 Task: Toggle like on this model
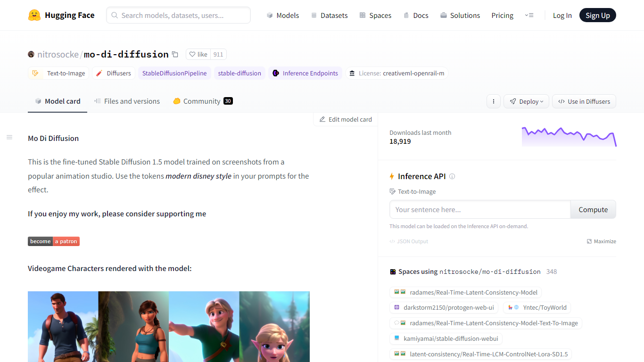tap(198, 54)
